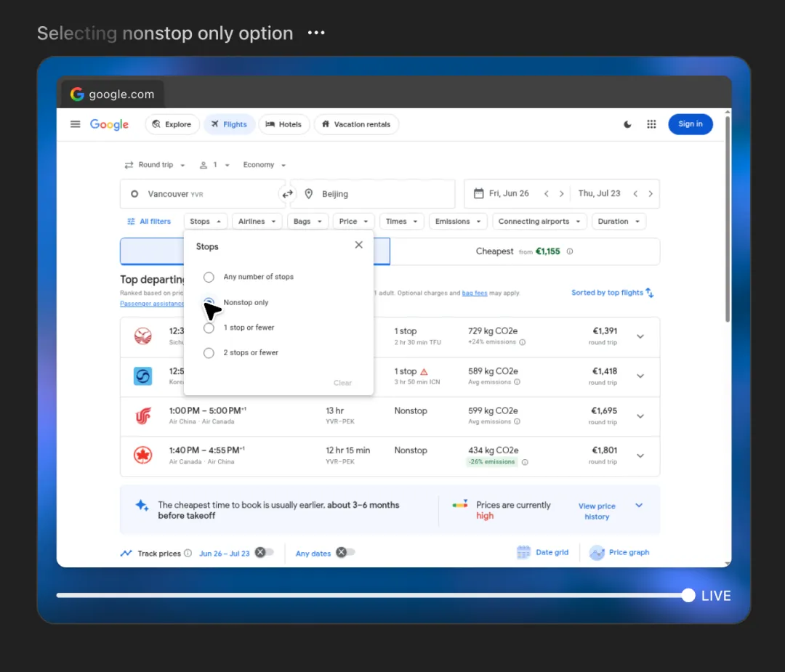Switch to the Hotels tab
The image size is (785, 672).
[x=284, y=124]
